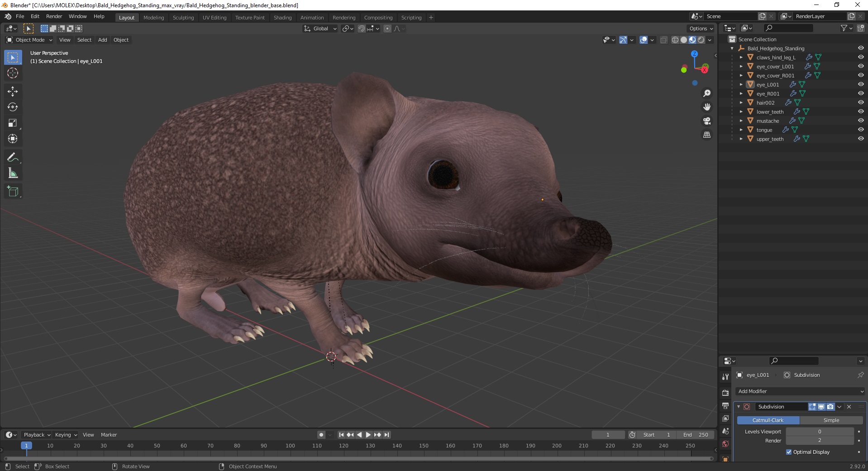
Task: Switch to the Sculpting workspace tab
Action: [183, 18]
